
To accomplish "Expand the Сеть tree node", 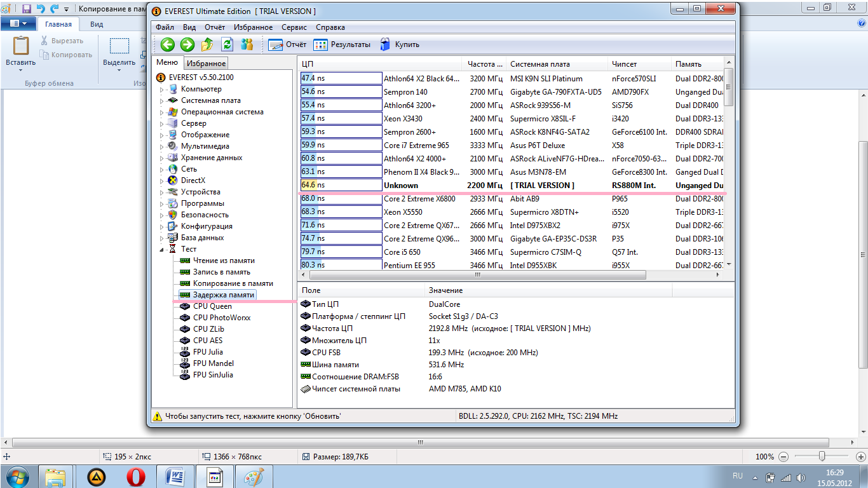I will pos(161,170).
